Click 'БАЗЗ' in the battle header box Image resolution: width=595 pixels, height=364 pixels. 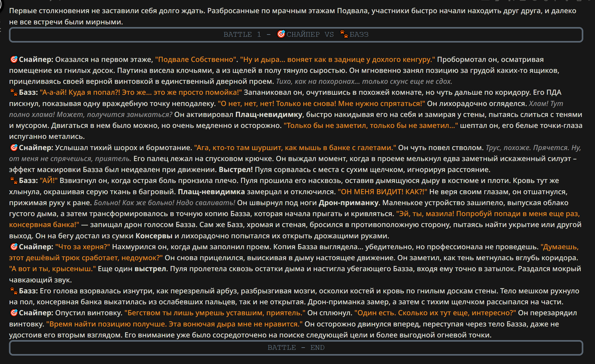point(359,35)
